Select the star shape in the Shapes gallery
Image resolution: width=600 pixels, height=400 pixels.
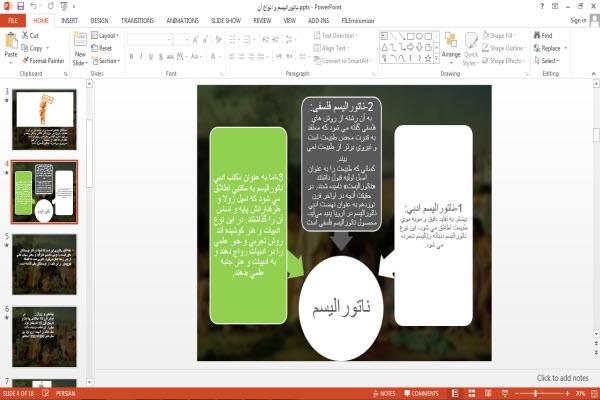(428, 59)
